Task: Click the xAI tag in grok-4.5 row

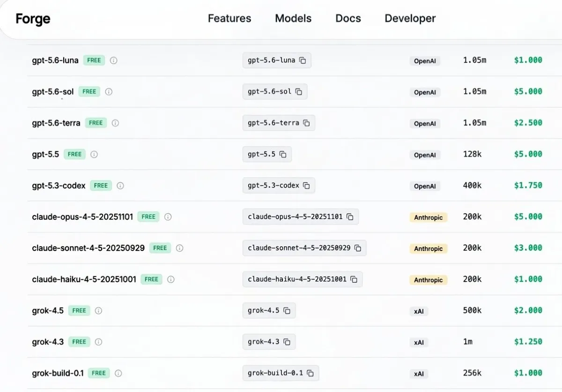Action: pos(419,311)
